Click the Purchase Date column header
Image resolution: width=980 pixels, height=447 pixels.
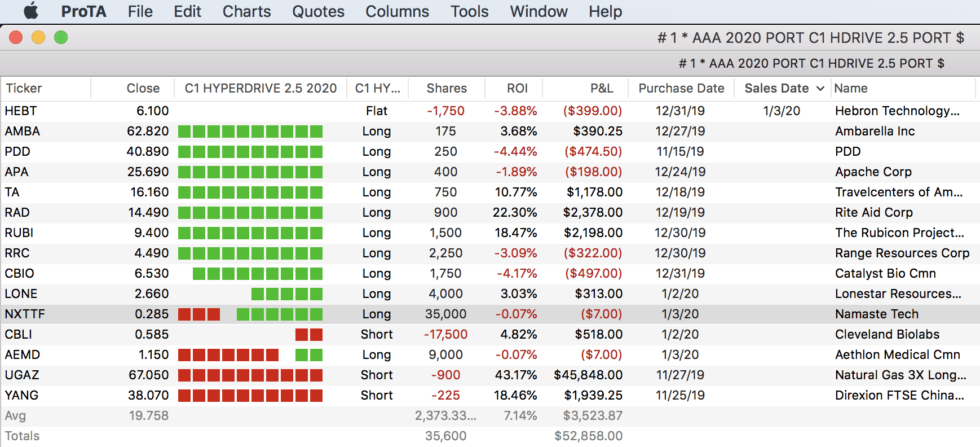pos(681,89)
